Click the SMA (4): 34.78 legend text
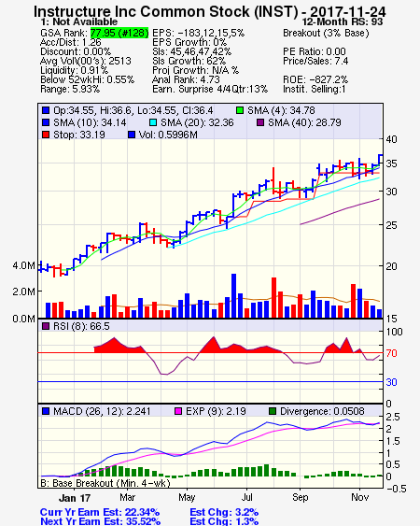 coord(281,110)
